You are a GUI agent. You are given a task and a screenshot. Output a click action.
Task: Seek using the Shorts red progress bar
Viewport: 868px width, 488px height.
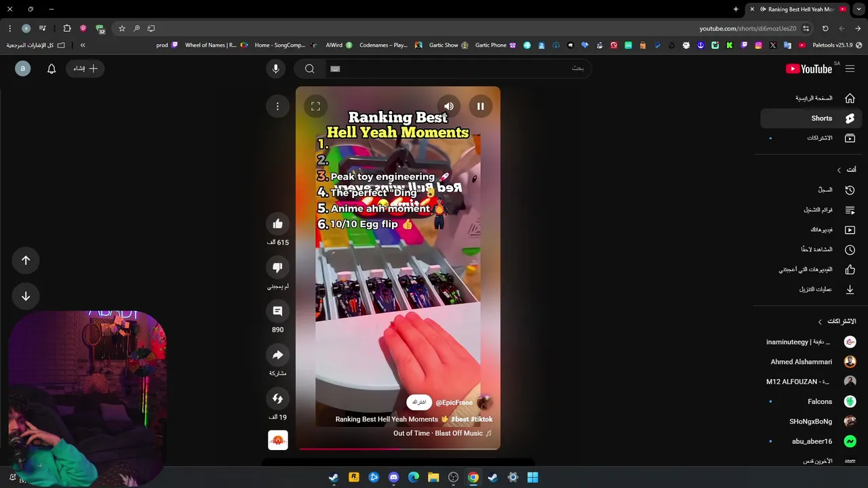(398, 448)
